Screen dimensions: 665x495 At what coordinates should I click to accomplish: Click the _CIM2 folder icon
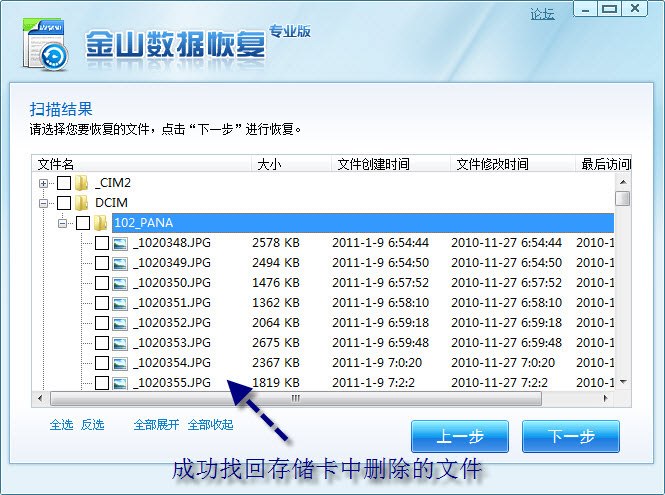point(81,183)
